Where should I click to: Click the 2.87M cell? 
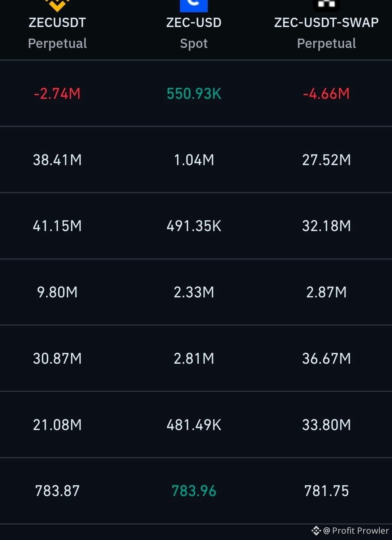(x=326, y=292)
